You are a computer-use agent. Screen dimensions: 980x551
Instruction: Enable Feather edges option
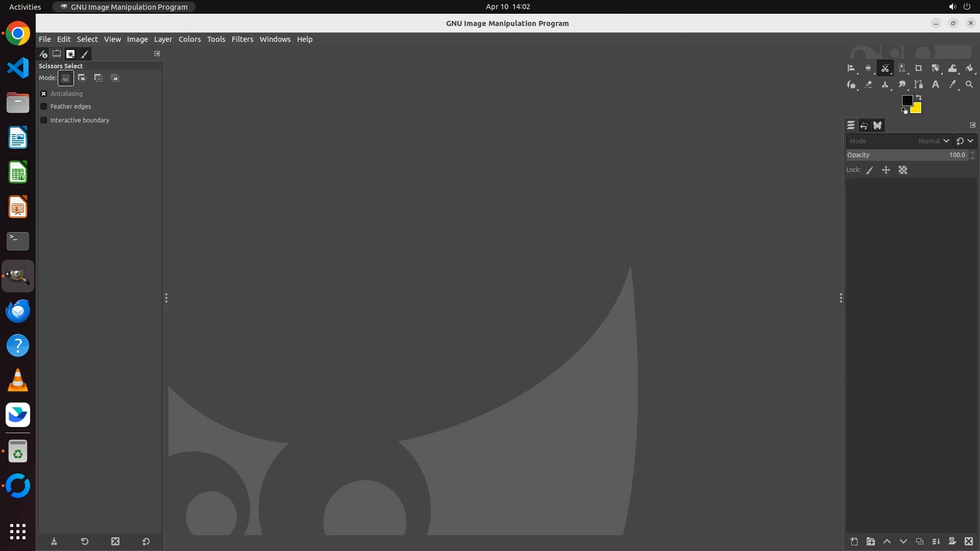coord(44,107)
